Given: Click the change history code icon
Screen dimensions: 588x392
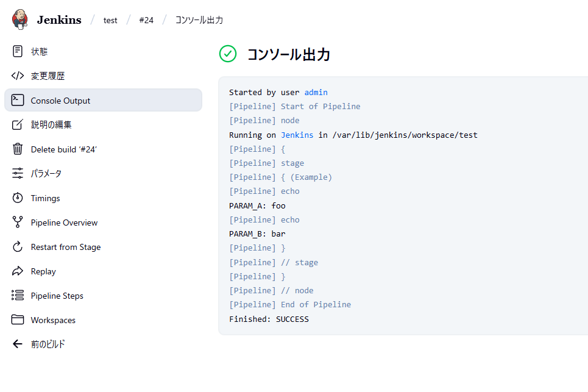Looking at the screenshot, I should (x=18, y=76).
